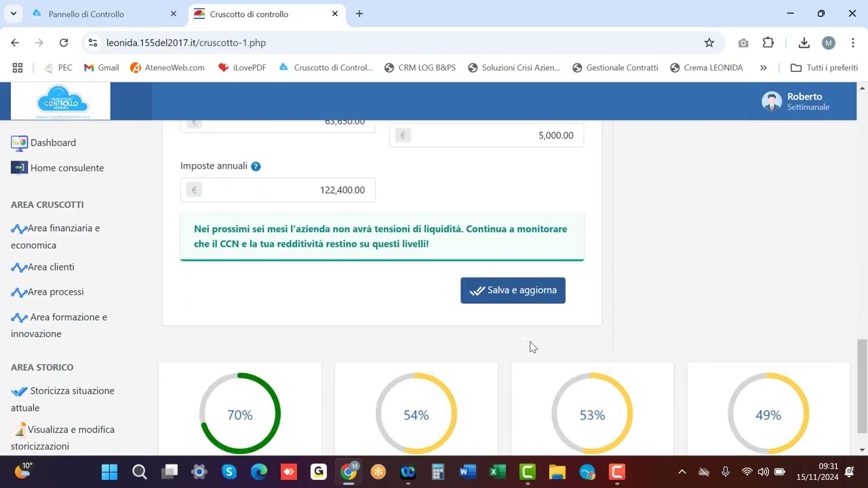The width and height of the screenshot is (868, 488).
Task: Click the 70% green progress ring
Action: pos(239,413)
